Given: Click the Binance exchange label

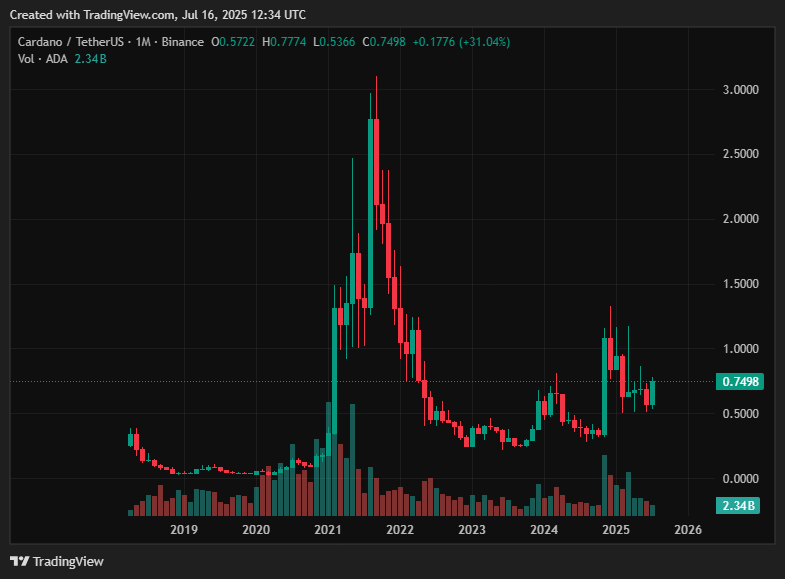Looking at the screenshot, I should point(182,42).
